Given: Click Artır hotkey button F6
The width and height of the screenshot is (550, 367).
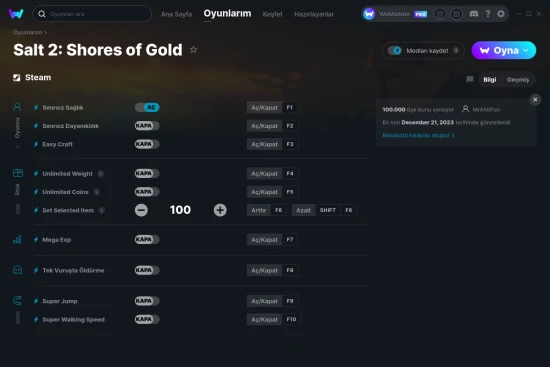Looking at the screenshot, I should 267,210.
